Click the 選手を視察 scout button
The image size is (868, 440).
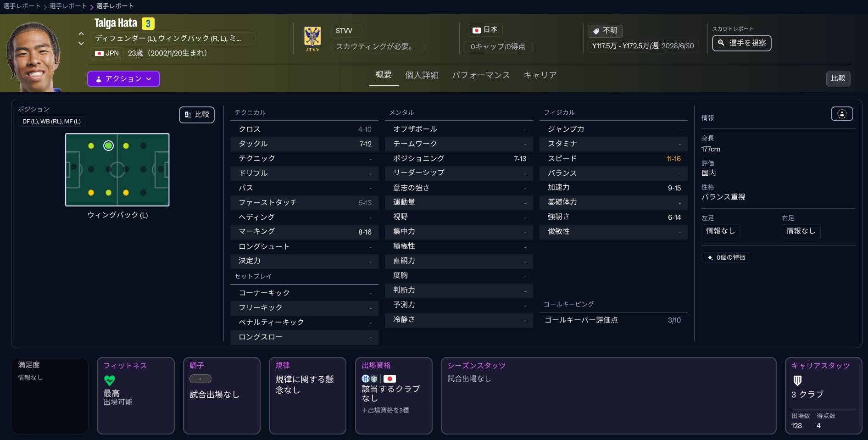click(x=741, y=43)
